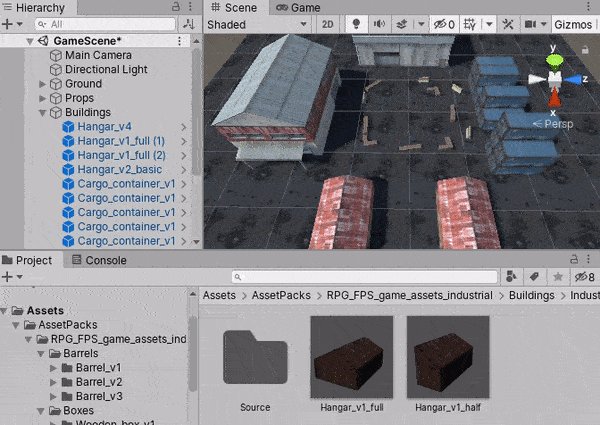600x425 pixels.
Task: Expand the Ground object
Action: [42, 84]
